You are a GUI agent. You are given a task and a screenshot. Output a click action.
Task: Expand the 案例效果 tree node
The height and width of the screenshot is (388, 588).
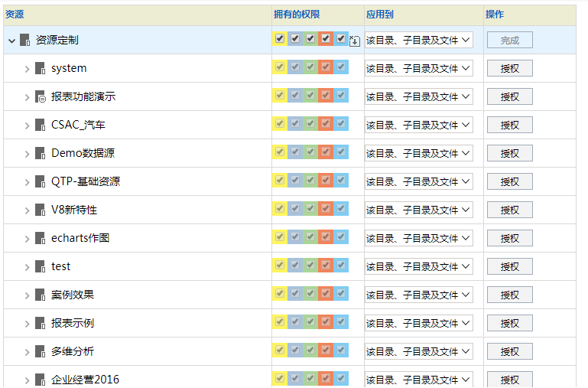point(27,295)
